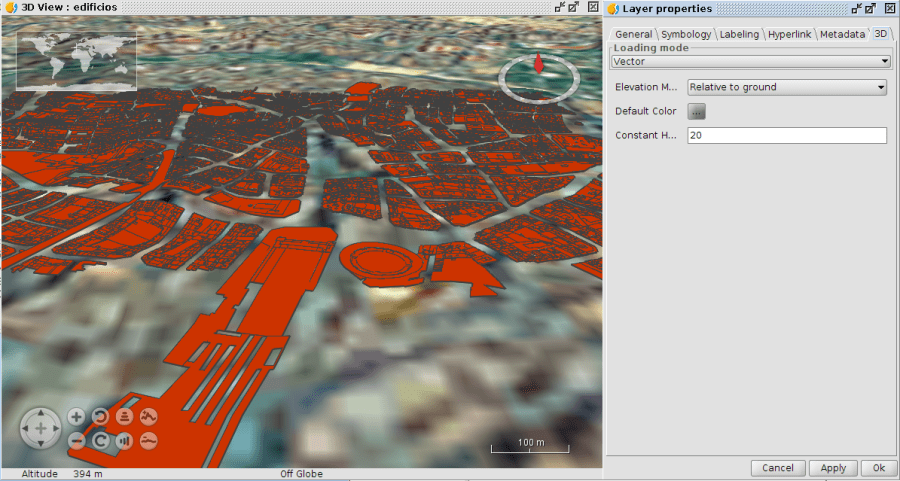
Task: Click the zoom in plus control
Action: (77, 417)
